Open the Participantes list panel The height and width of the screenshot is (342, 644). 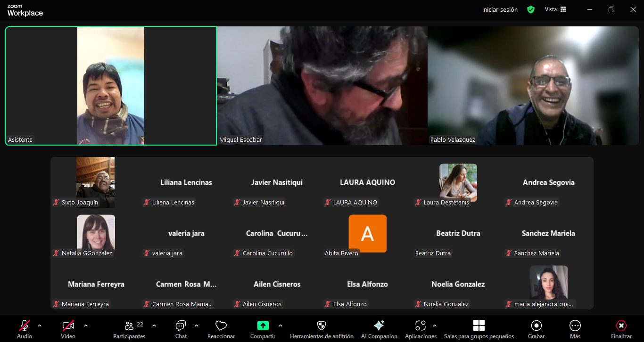pos(129,329)
